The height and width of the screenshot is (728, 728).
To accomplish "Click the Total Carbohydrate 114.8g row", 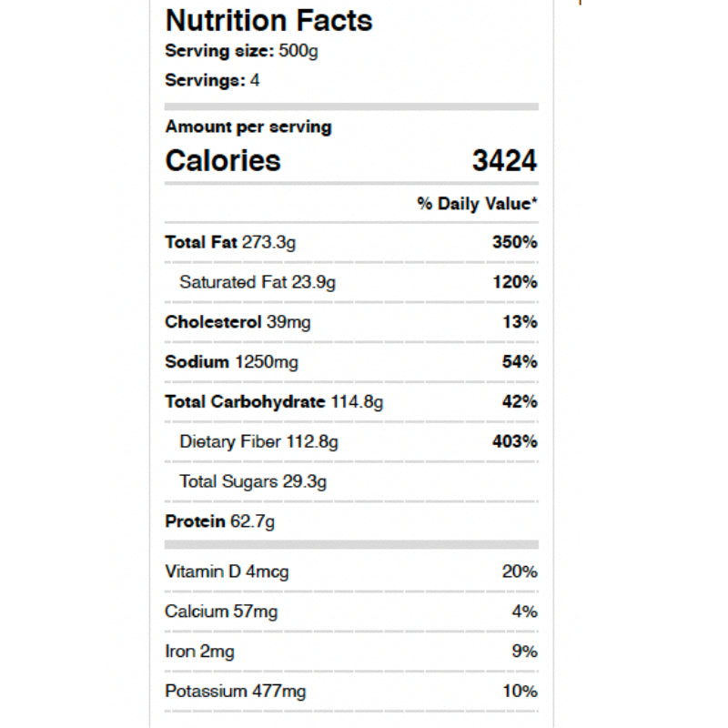I will pyautogui.click(x=274, y=402).
